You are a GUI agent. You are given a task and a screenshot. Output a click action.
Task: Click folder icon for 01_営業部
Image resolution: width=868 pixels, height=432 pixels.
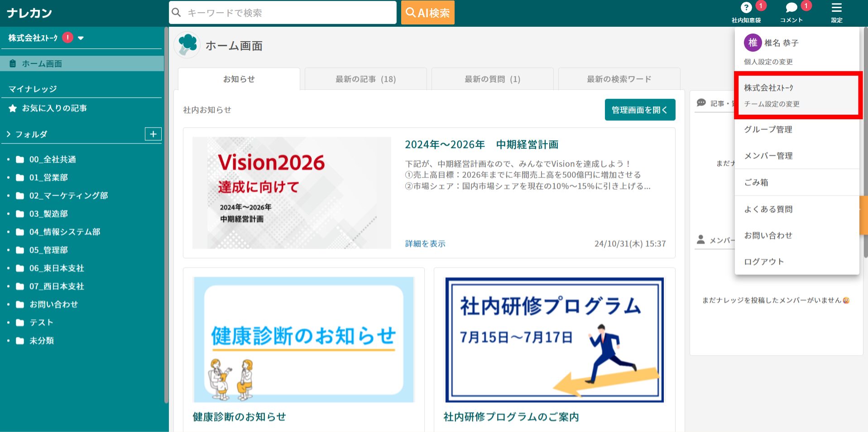20,178
